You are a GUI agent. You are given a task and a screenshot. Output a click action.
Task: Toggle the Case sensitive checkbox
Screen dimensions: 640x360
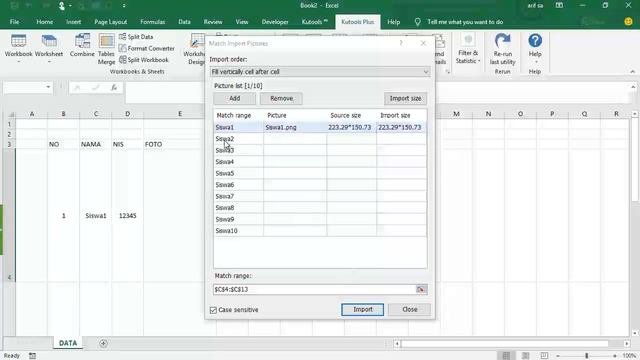coord(213,310)
